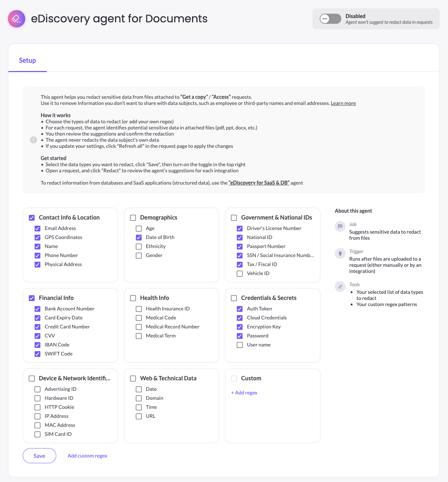Uncheck the Email Address checkbox
Viewport: 448px width, 482px height.
click(x=37, y=229)
